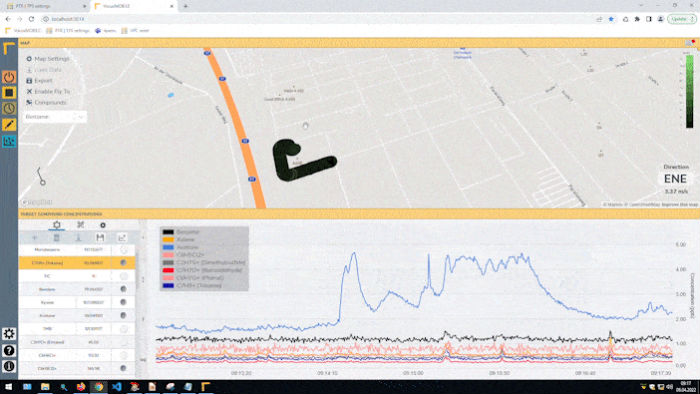Viewport: 700px width, 394px height.
Task: Click the black square stop icon
Action: (9, 93)
